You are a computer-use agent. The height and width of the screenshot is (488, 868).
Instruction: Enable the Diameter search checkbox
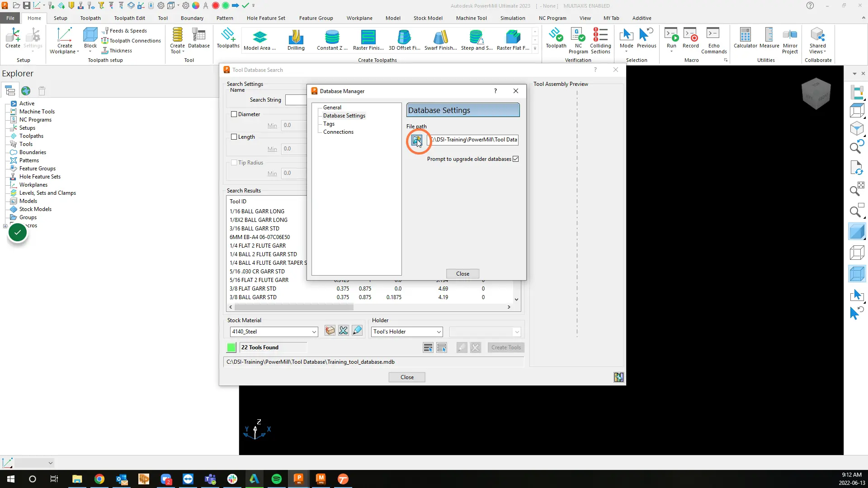click(234, 114)
